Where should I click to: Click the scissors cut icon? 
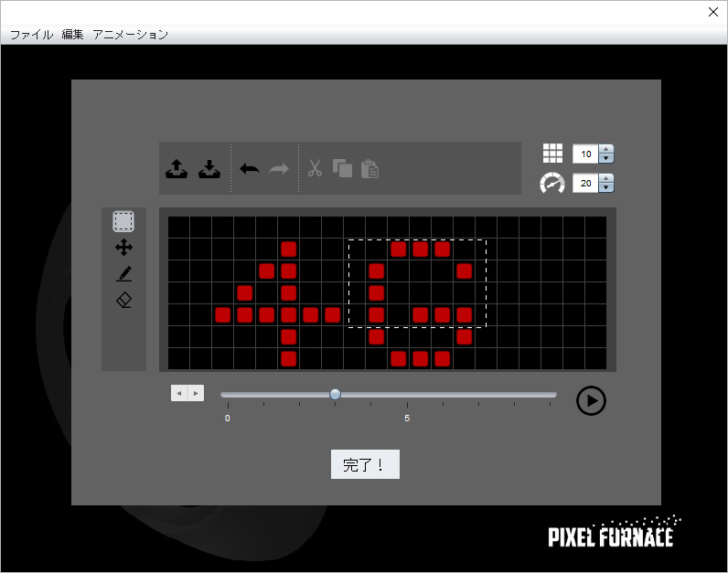[x=315, y=168]
